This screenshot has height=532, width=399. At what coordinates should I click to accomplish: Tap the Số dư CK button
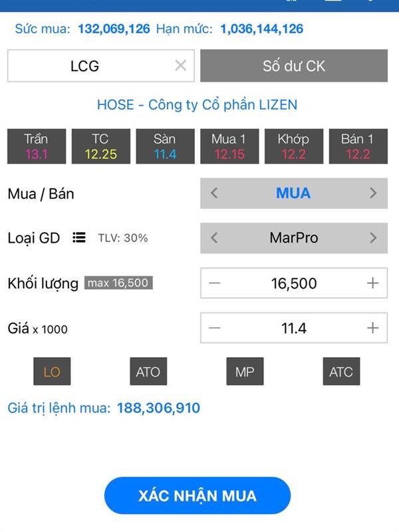pos(294,66)
